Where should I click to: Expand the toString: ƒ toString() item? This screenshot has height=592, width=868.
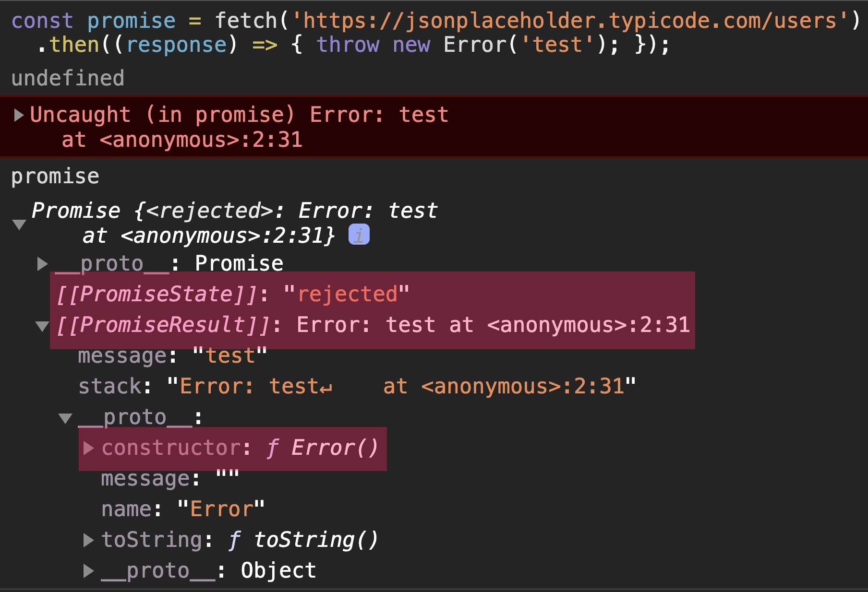88,540
